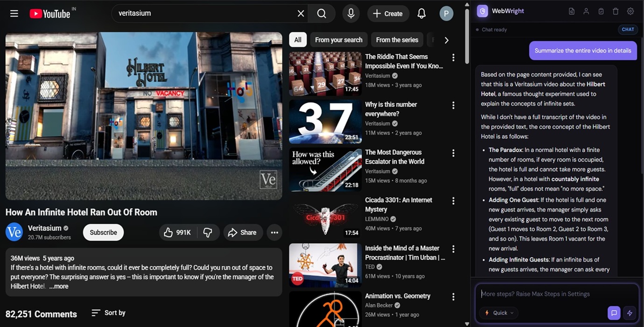Open the account avatar menu

pyautogui.click(x=446, y=14)
